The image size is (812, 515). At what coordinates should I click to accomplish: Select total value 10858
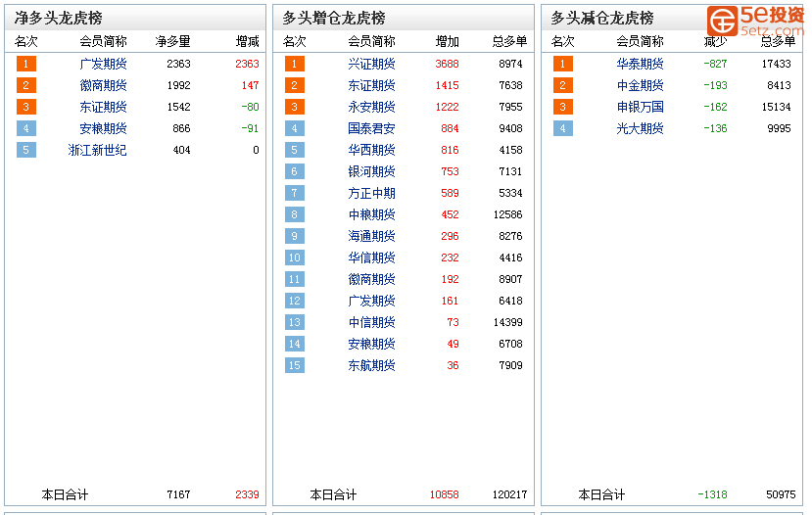445,494
